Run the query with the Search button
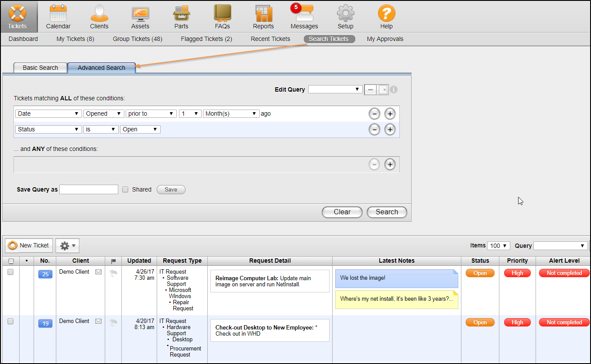The width and height of the screenshot is (591, 364). [387, 212]
